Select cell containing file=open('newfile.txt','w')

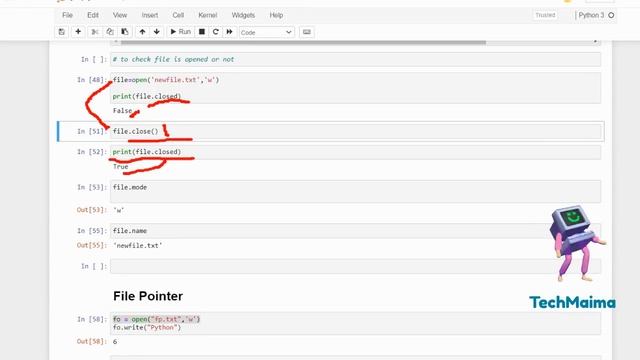(x=355, y=88)
